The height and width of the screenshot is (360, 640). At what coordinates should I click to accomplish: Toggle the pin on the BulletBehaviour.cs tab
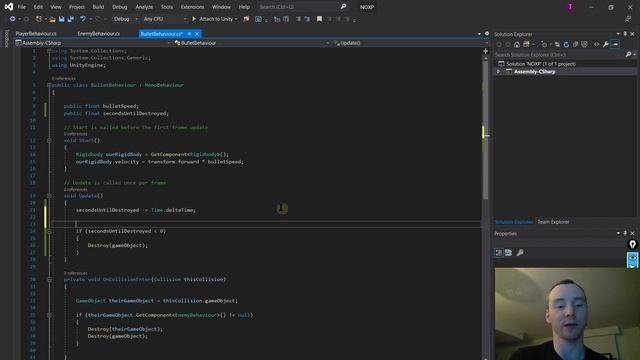[189, 34]
